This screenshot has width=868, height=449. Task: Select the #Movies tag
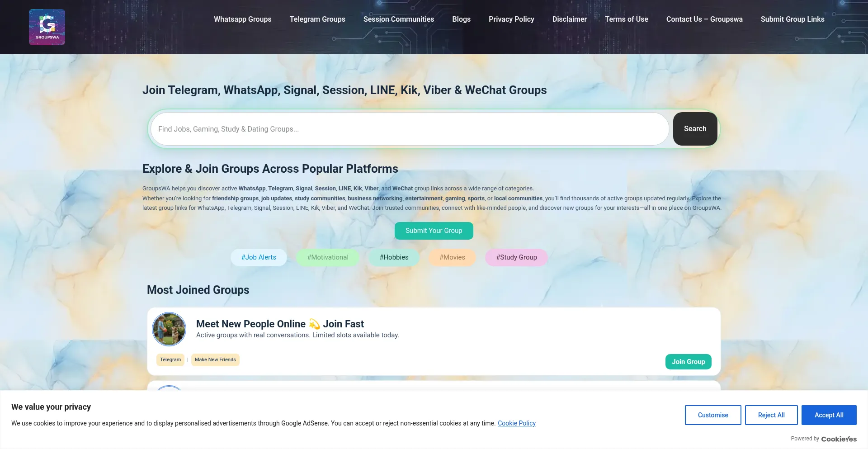click(x=452, y=257)
